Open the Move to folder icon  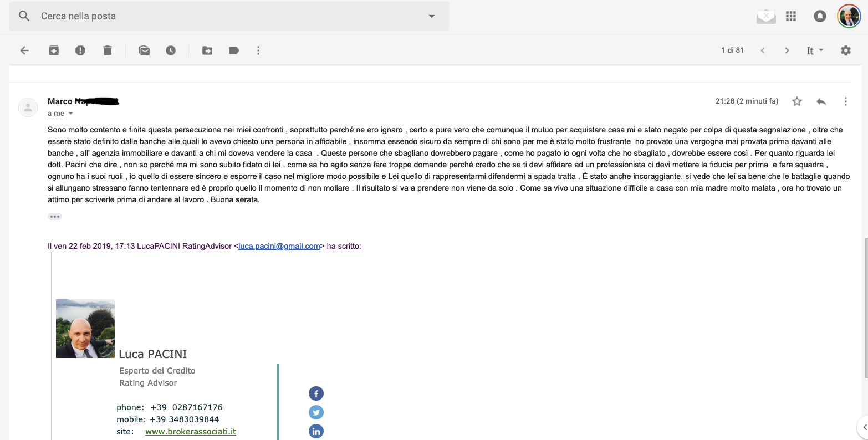[x=207, y=50]
